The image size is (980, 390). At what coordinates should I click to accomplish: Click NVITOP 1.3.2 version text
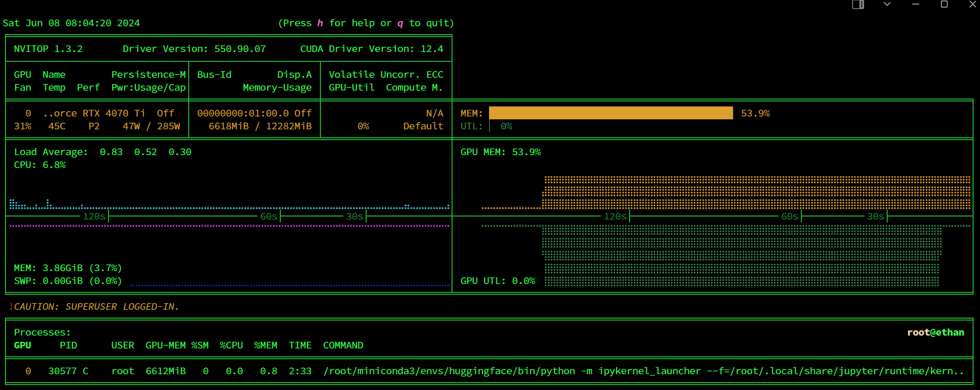[48, 49]
